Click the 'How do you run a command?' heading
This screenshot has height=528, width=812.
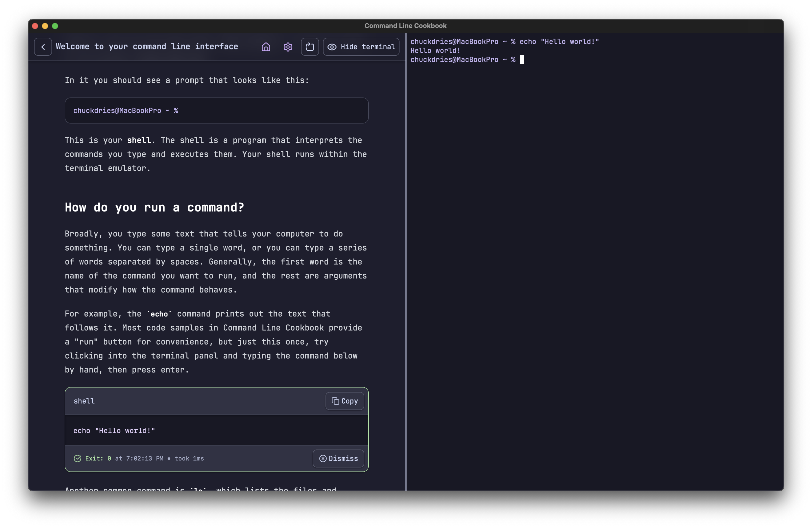[x=154, y=207]
